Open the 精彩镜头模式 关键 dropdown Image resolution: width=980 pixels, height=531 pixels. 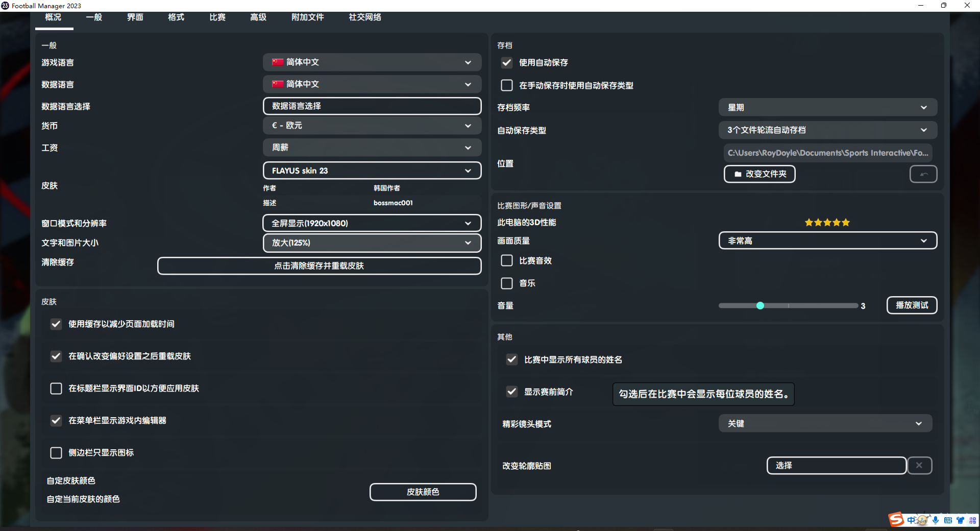tap(825, 423)
